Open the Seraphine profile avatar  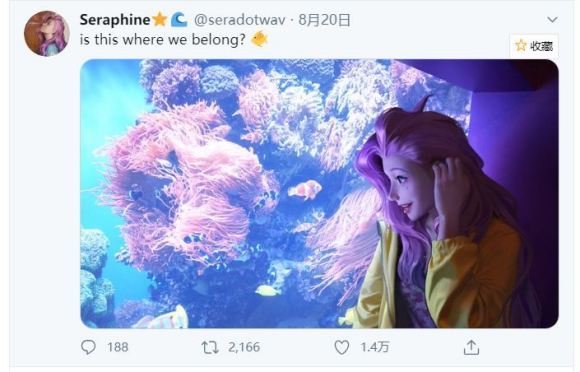click(47, 33)
